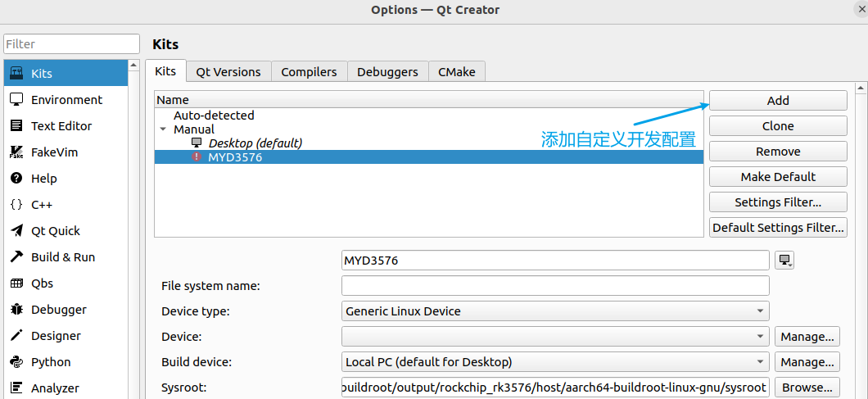The height and width of the screenshot is (399, 868).
Task: Select the Debugger bug icon
Action: point(16,309)
